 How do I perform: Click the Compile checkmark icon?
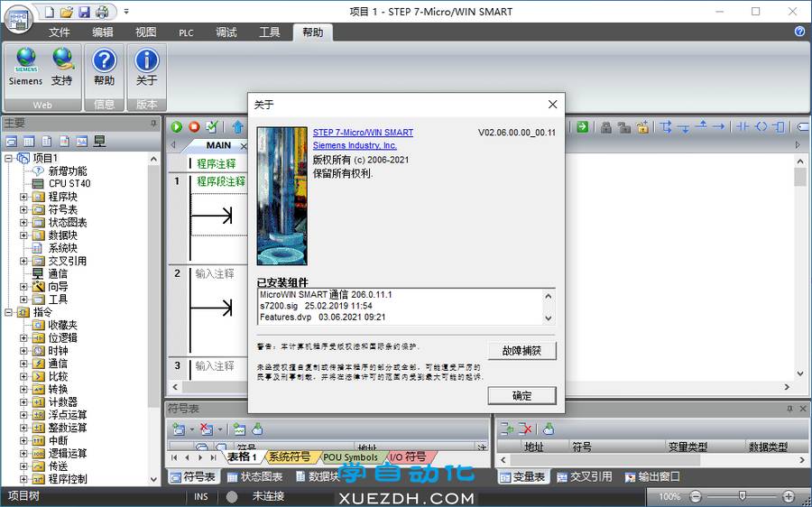[x=211, y=127]
